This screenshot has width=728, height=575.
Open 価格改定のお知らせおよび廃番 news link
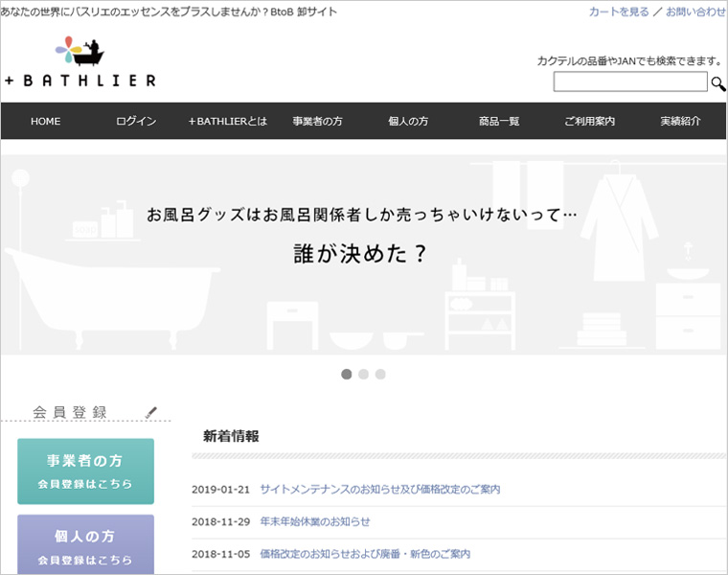(x=365, y=554)
